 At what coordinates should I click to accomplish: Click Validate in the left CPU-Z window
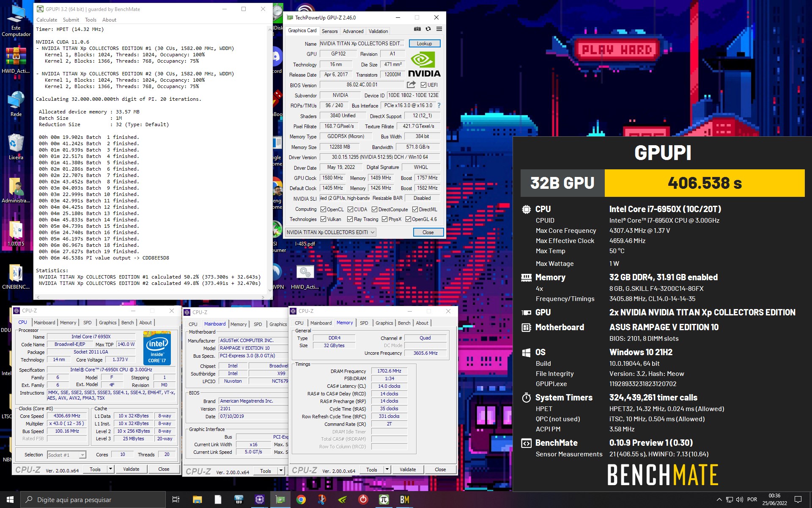pos(131,469)
